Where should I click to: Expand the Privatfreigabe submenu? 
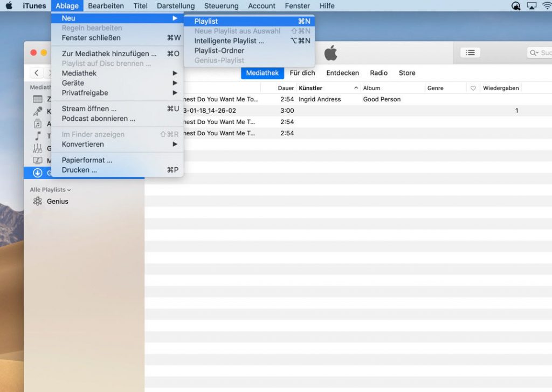pyautogui.click(x=117, y=93)
